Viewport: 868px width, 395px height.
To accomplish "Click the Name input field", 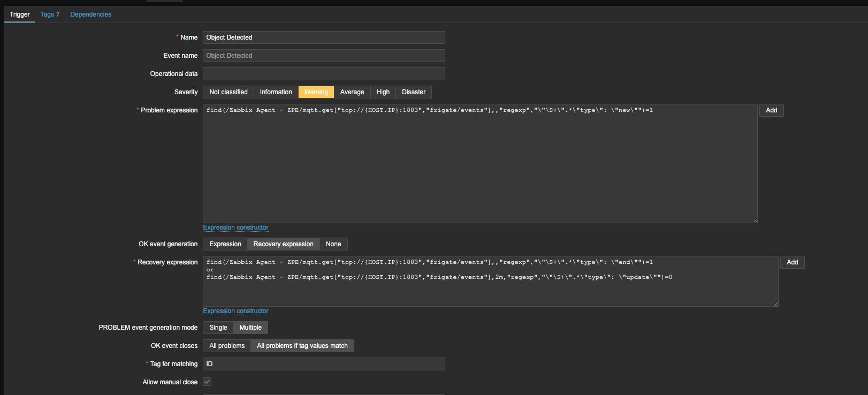I will pos(323,37).
